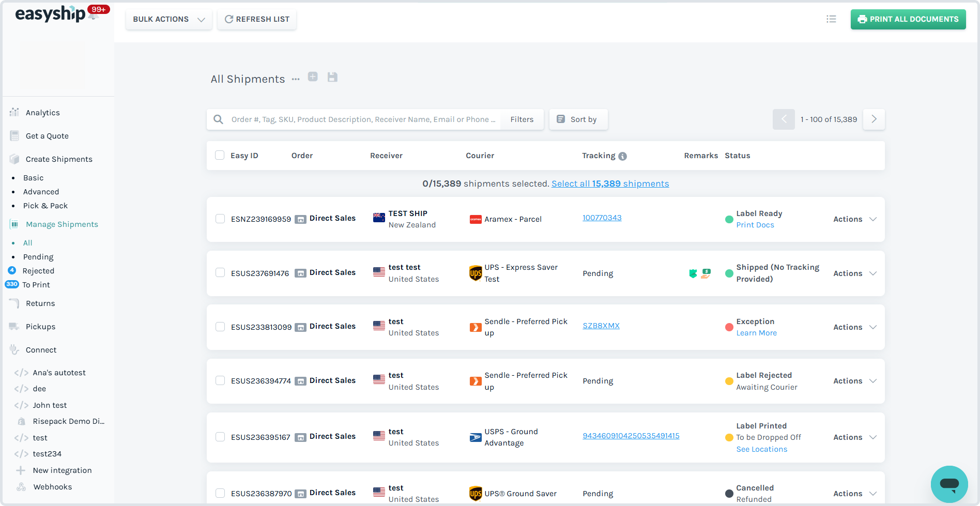Viewport: 980px width, 506px height.
Task: Expand Actions for the Aramex shipment
Action: pyautogui.click(x=855, y=219)
